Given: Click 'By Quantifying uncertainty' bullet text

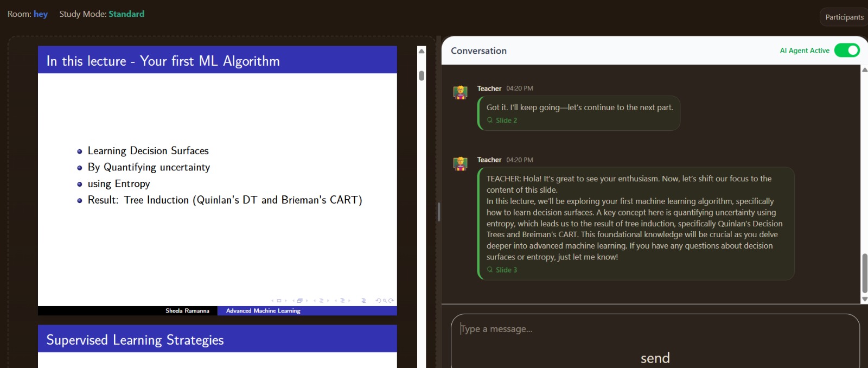Looking at the screenshot, I should [149, 167].
